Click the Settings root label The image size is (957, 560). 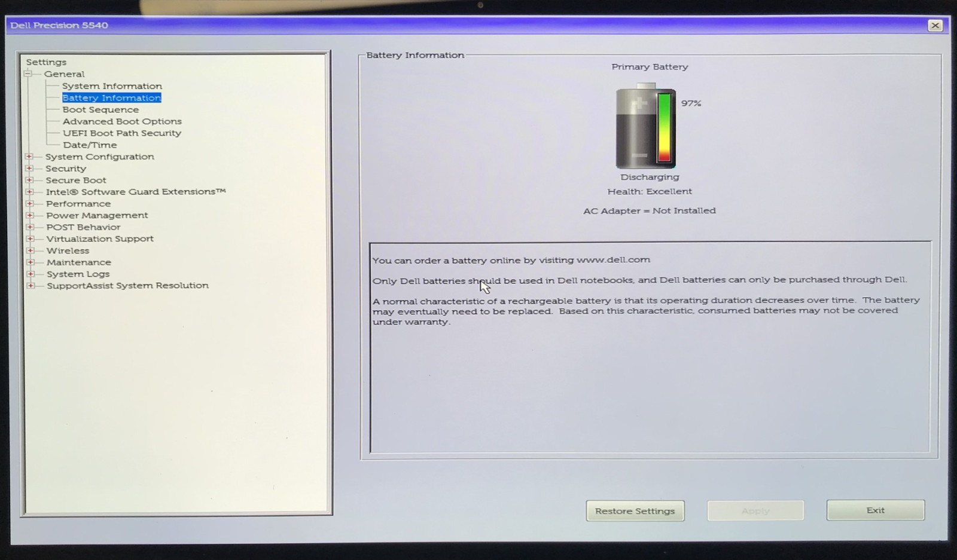(x=46, y=62)
